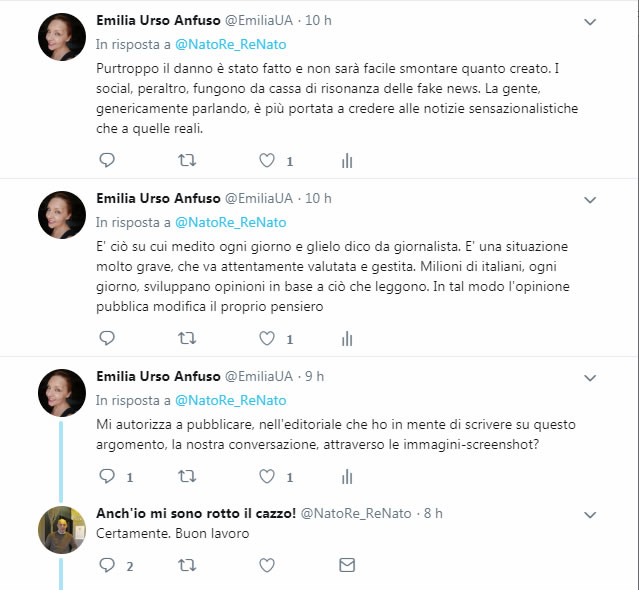
Task: Like the tweet about 'immagini-screenshot'
Action: (267, 476)
